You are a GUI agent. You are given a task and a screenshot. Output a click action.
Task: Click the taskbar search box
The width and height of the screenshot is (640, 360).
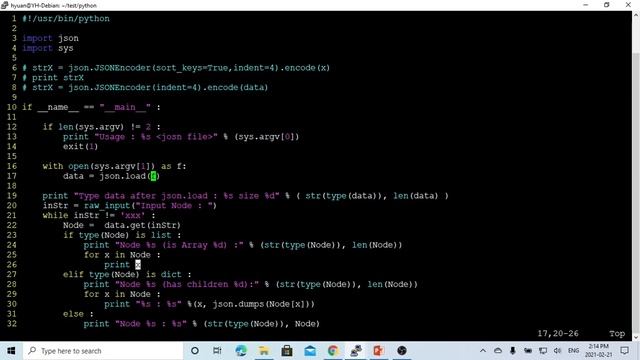tap(103, 351)
